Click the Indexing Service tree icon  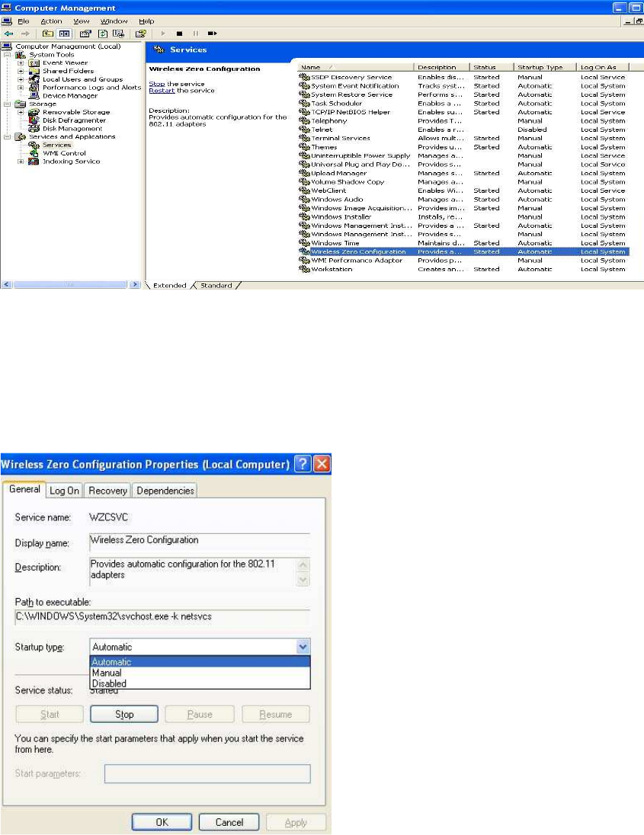(x=34, y=162)
